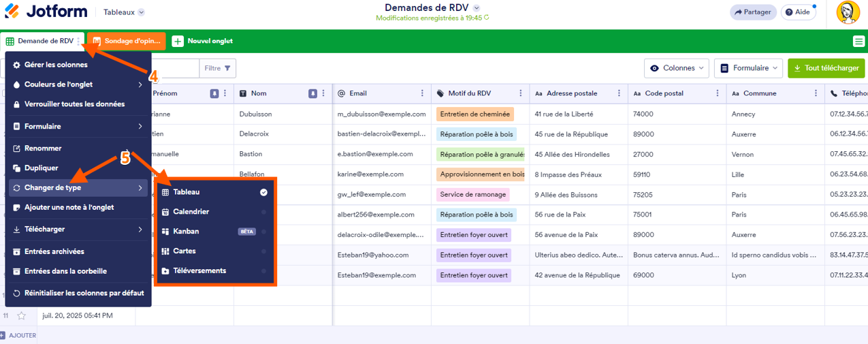Select the Cartes view type
This screenshot has width=868, height=344.
pyautogui.click(x=184, y=251)
